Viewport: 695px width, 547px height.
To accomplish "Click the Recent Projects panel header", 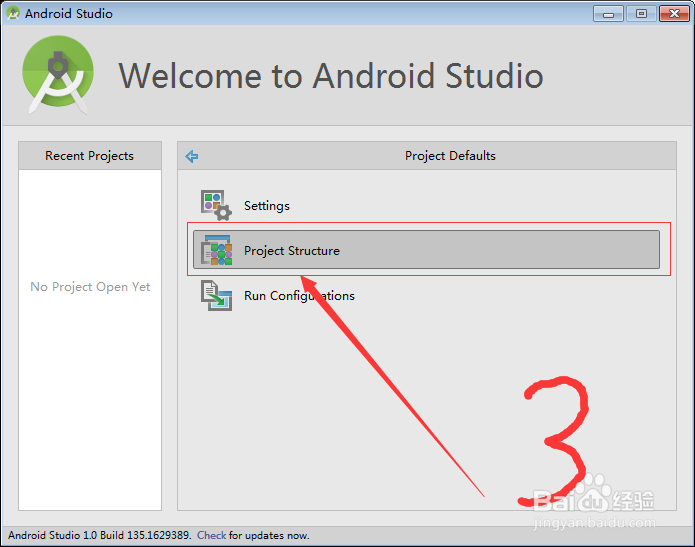I will pyautogui.click(x=90, y=156).
